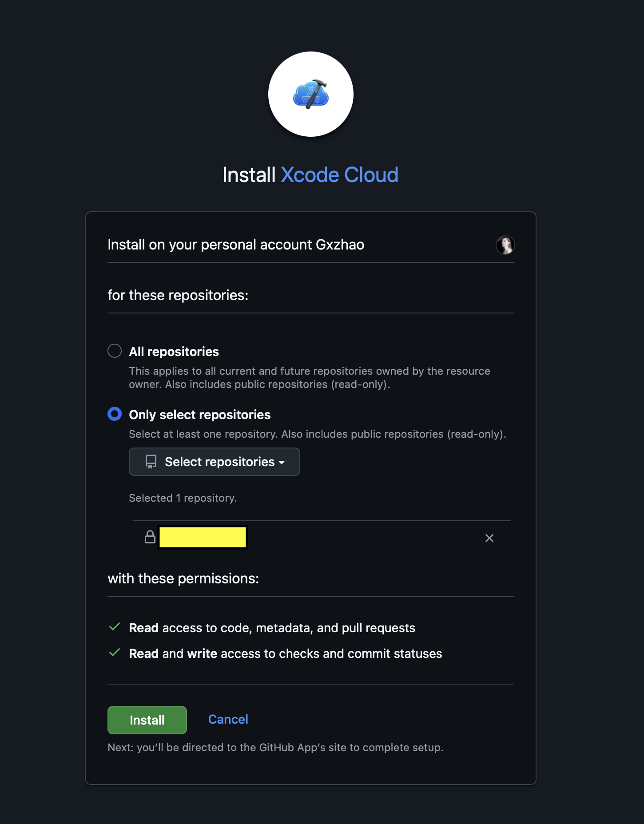
Task: Click the Gxzhao account avatar
Action: [505, 245]
